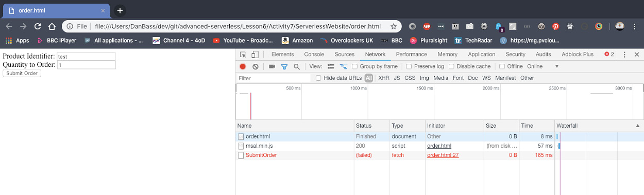Open the Adblock Plus ABP extension icon
The image size is (644, 195).
pos(427,26)
